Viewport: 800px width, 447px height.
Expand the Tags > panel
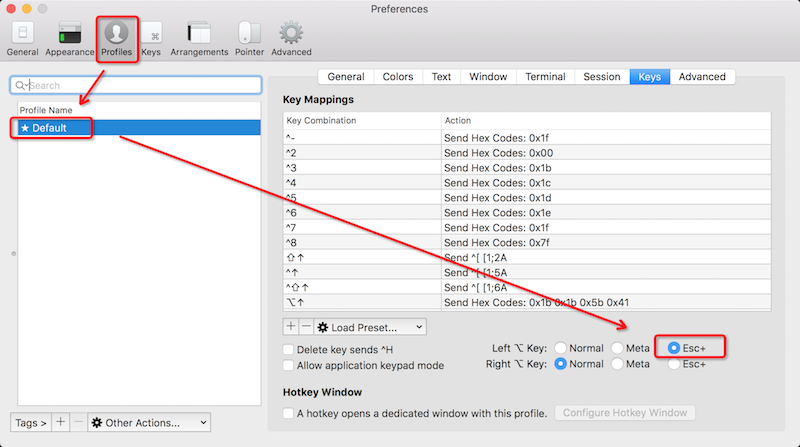31,423
